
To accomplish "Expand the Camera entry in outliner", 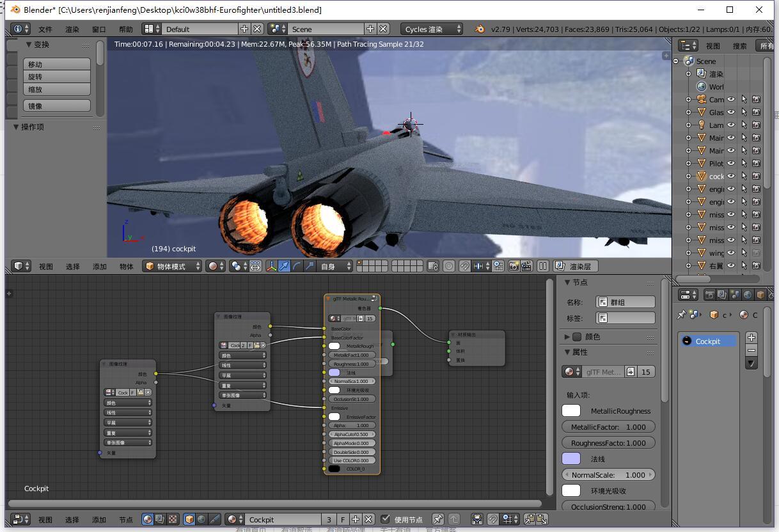I will (x=689, y=99).
